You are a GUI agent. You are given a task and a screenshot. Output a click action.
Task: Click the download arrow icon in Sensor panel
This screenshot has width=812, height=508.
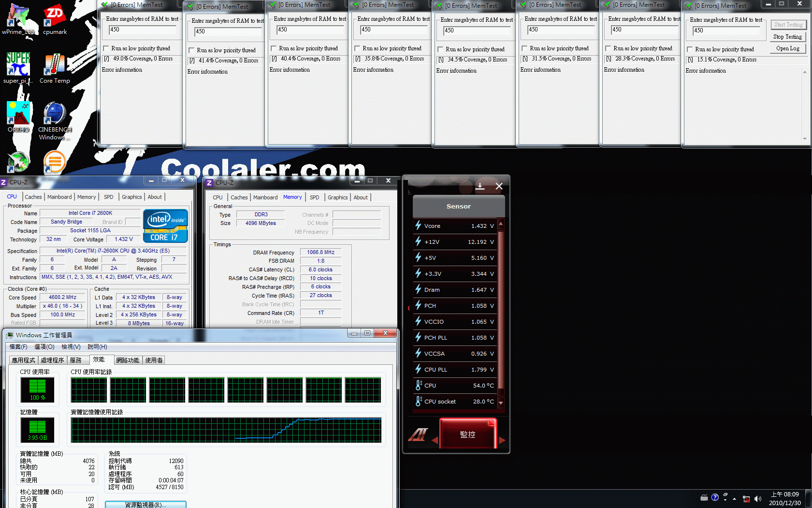480,186
